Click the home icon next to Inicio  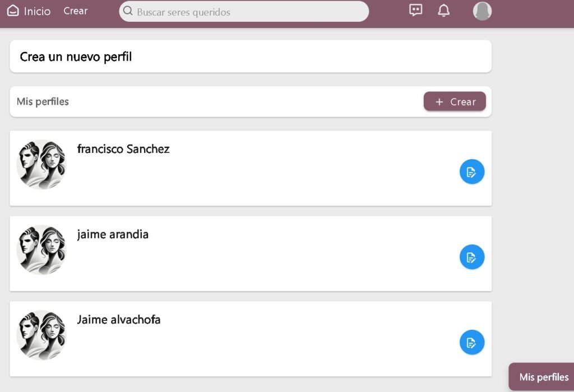tap(13, 11)
